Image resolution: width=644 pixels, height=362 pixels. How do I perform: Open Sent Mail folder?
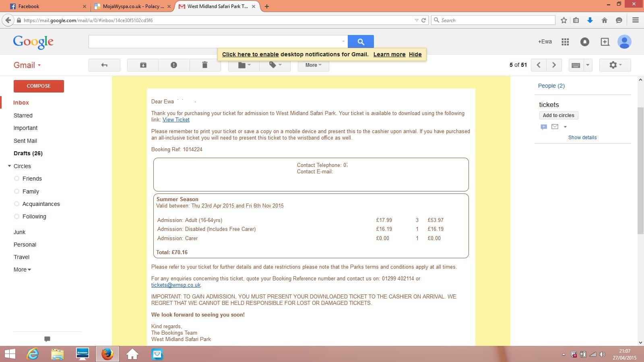[25, 141]
